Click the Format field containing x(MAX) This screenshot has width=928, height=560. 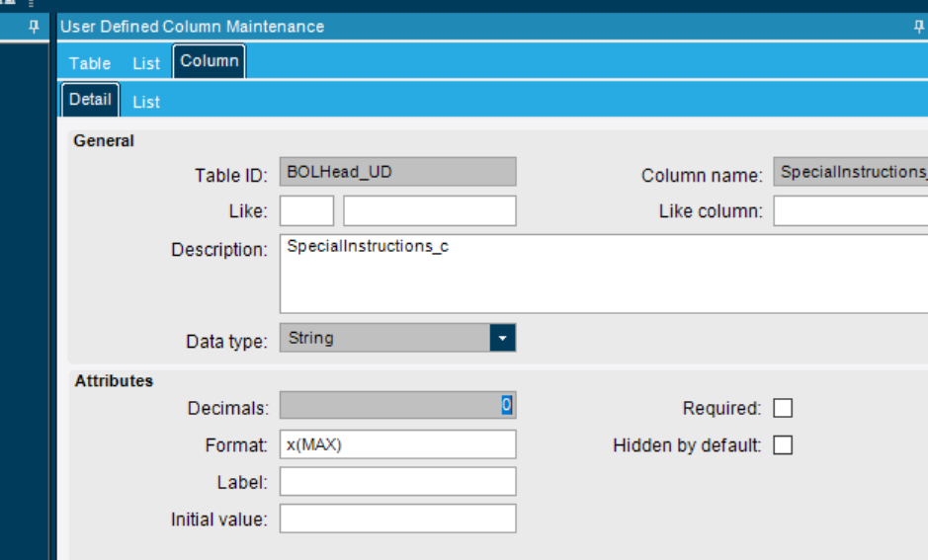pos(397,444)
